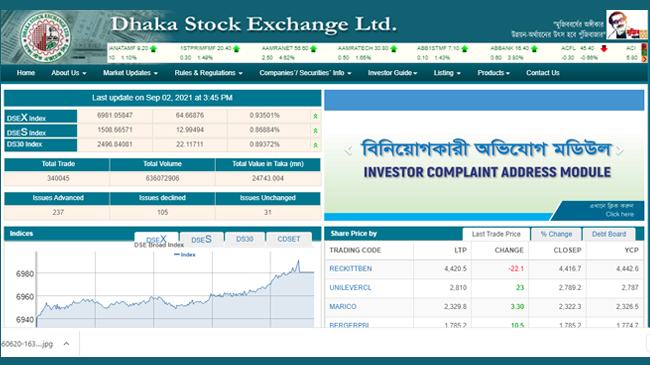Switch to the DSES chart tab
Image resolution: width=650 pixels, height=365 pixels.
pos(202,239)
